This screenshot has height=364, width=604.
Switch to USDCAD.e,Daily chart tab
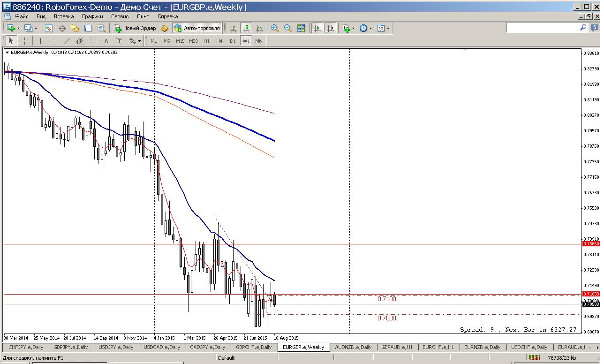[162, 347]
